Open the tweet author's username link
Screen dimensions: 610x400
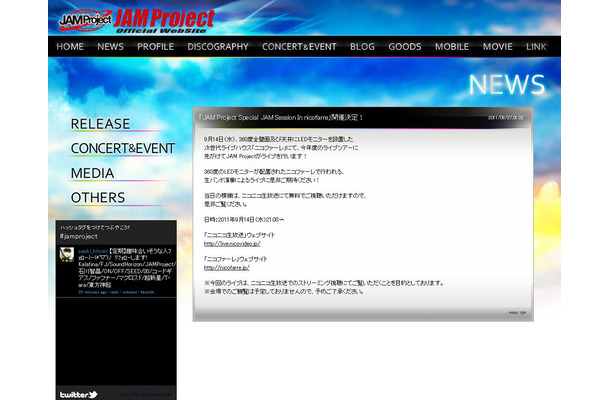click(93, 251)
